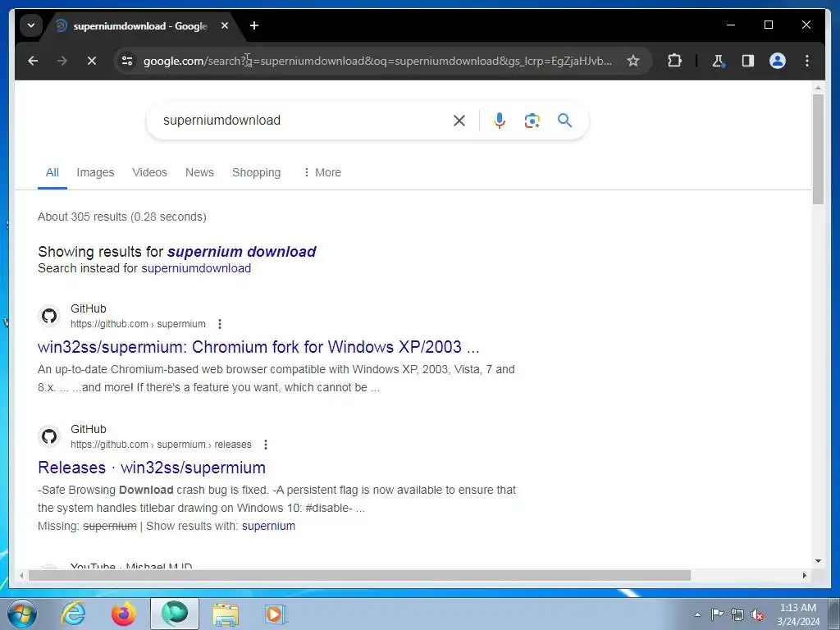Viewport: 840px width, 630px height.
Task: Clear the search box with X
Action: [459, 121]
